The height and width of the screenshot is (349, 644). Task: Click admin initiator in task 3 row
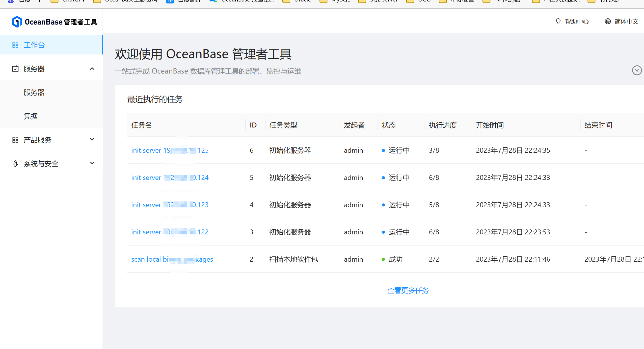pos(353,232)
